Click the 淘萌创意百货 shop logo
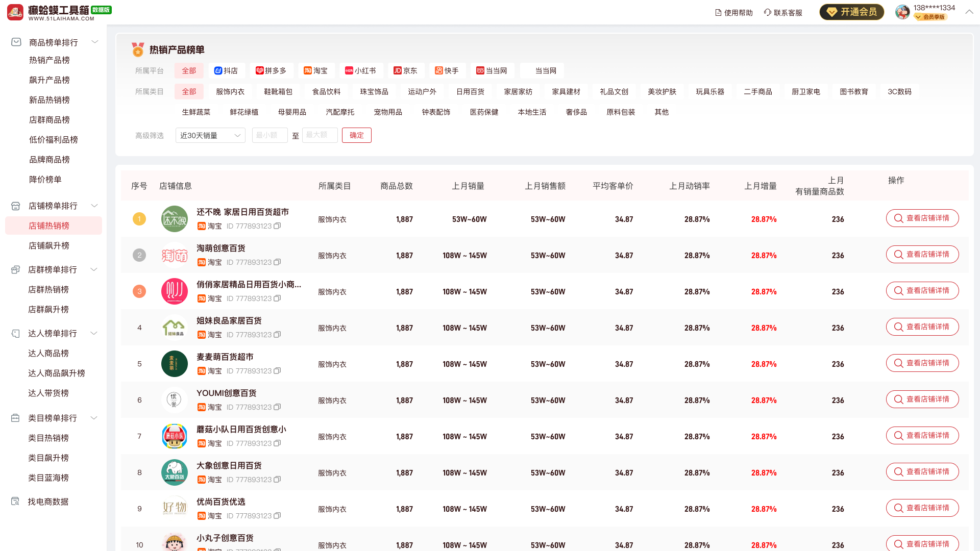This screenshot has width=980, height=551. click(x=174, y=255)
